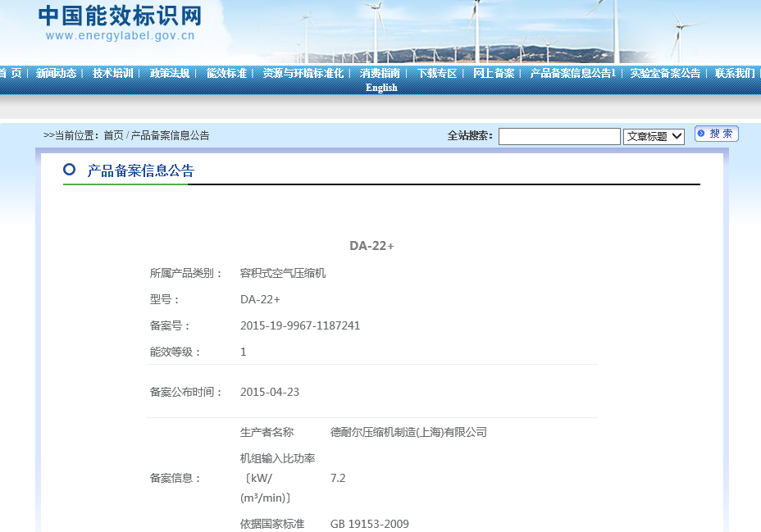Go to the 下载专区 page
761x532 pixels.
tap(436, 73)
